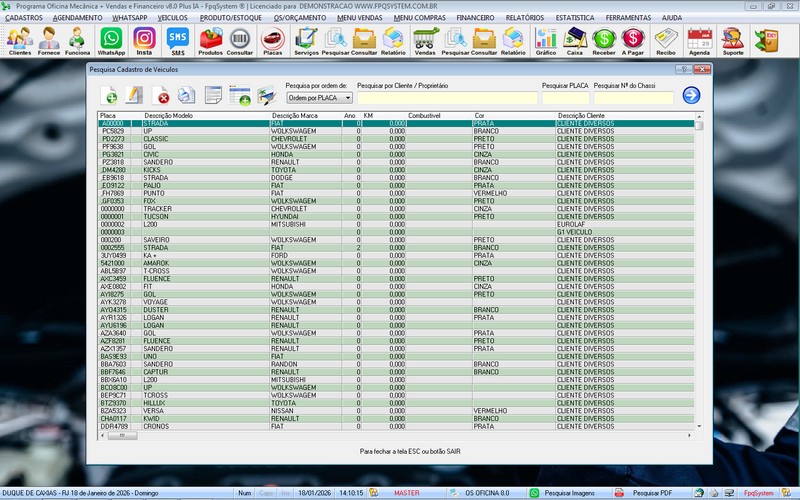The image size is (800, 500).
Task: Click the Pesquisar por Cliente field
Action: 446,98
